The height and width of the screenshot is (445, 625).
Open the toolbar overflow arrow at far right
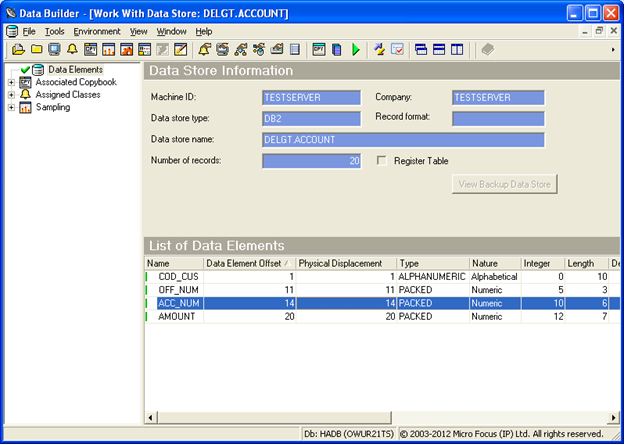(x=613, y=49)
